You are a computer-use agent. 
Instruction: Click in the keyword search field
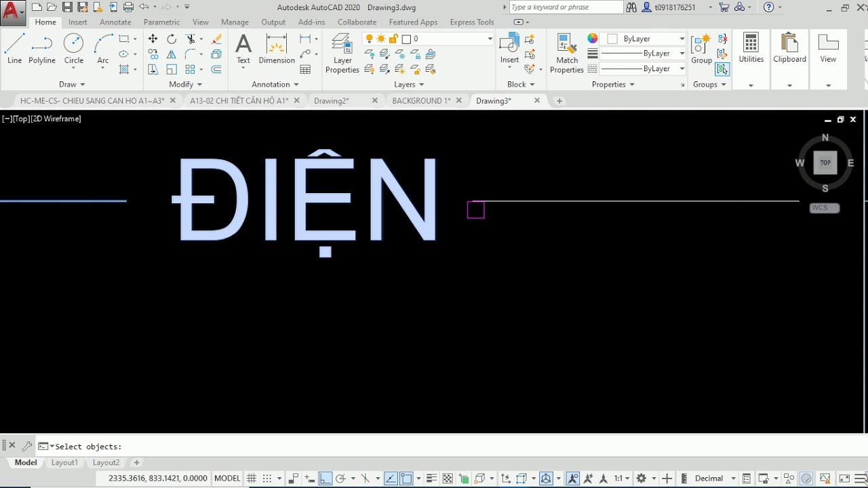566,7
